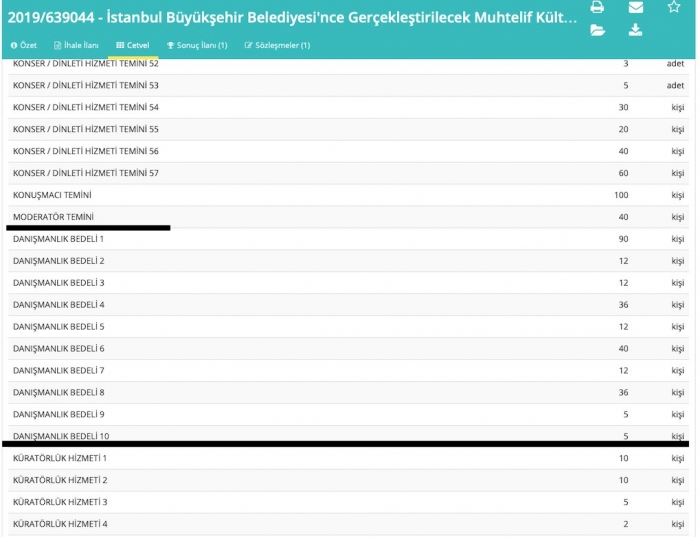Select row KONSER / DİNLETİ HİZMETİ TEMİNİ 56
This screenshot has width=700, height=537.
(348, 151)
